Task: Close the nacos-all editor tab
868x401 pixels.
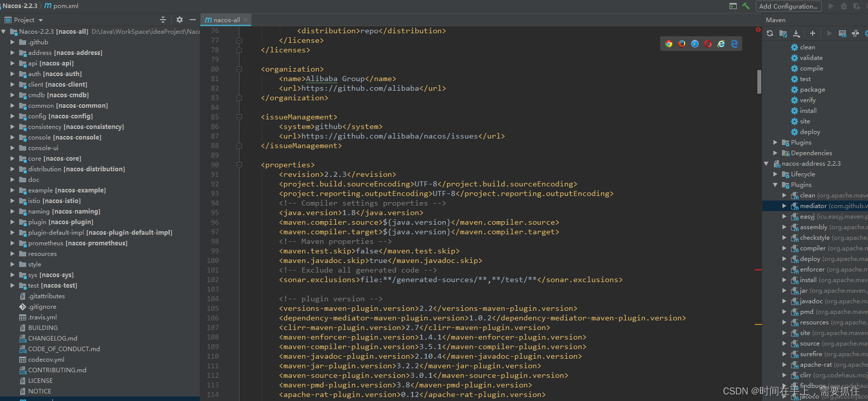Action: (x=246, y=20)
